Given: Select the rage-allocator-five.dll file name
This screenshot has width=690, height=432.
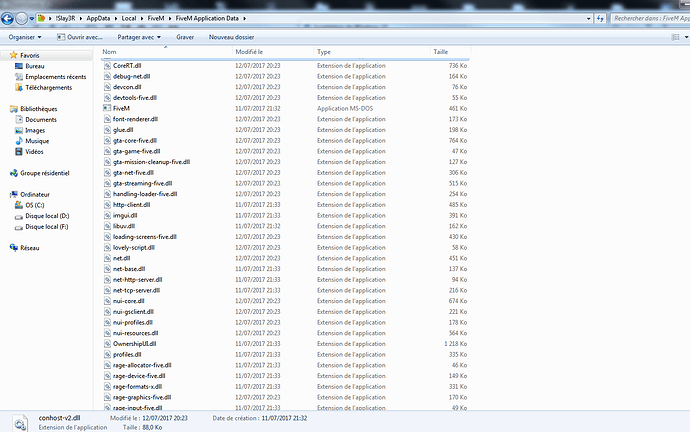Looking at the screenshot, I should [x=142, y=365].
